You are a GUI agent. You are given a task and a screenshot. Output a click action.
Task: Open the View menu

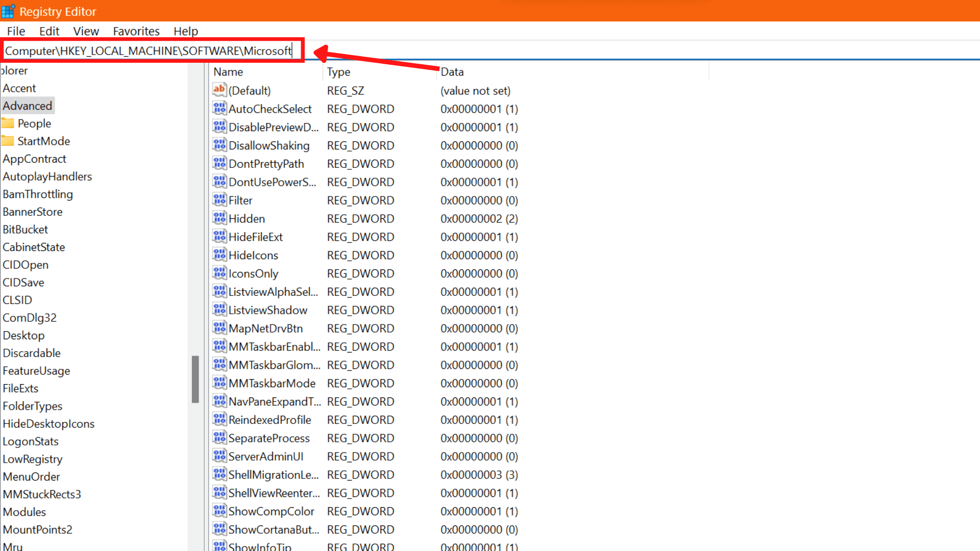coord(86,31)
